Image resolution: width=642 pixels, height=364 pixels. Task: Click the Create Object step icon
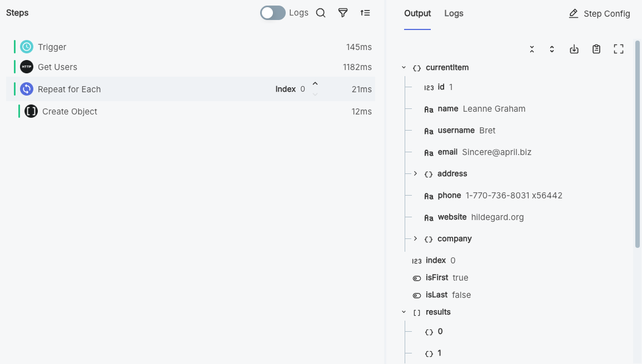pos(31,111)
